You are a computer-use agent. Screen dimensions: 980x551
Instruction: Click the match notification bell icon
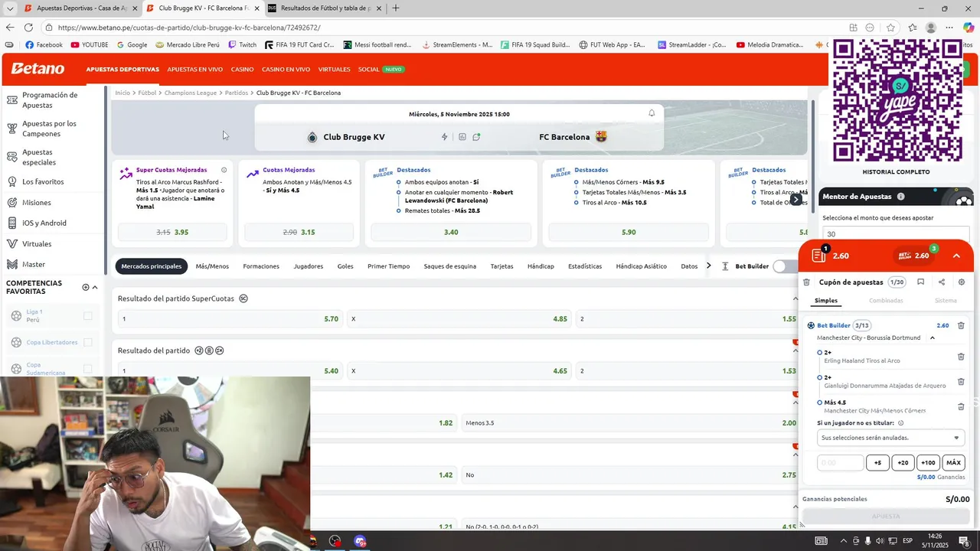(x=652, y=113)
